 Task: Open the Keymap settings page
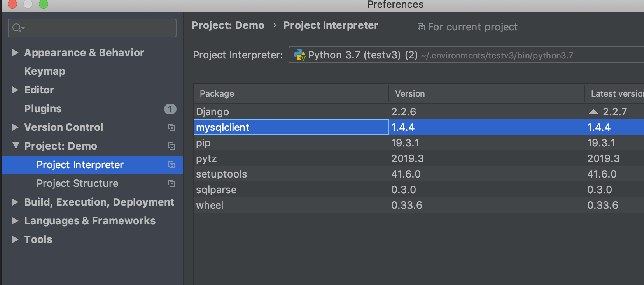[45, 71]
